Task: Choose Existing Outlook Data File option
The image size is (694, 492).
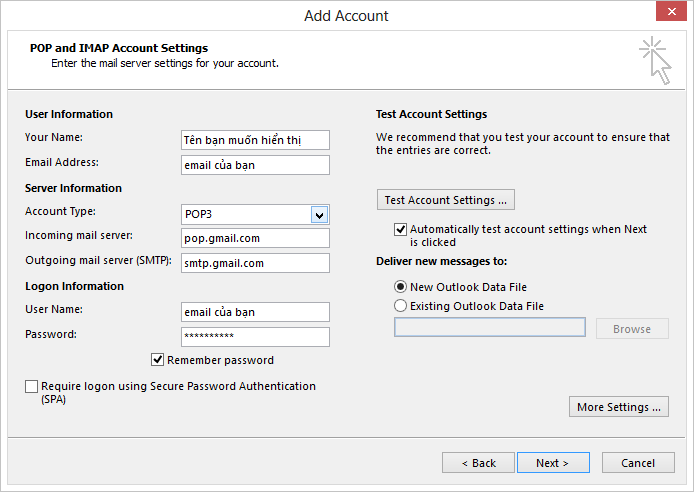Action: tap(401, 306)
